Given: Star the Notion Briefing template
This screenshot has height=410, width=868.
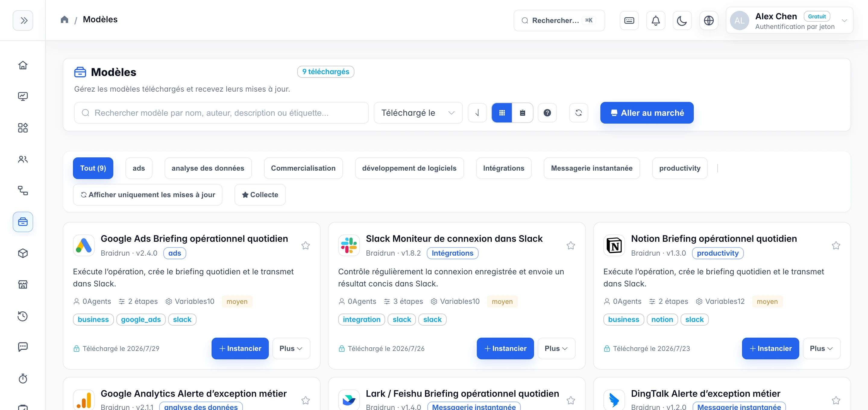Looking at the screenshot, I should 836,245.
